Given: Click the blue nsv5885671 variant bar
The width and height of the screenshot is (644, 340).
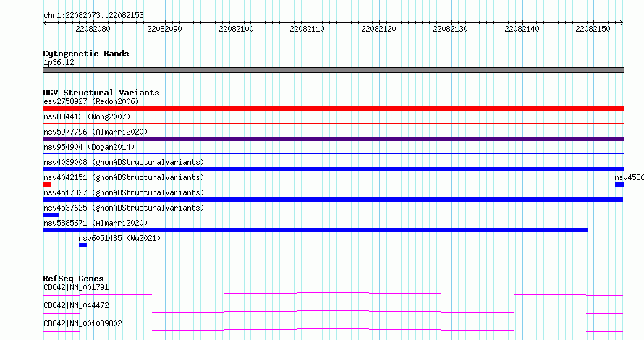Looking at the screenshot, I should click(315, 230).
